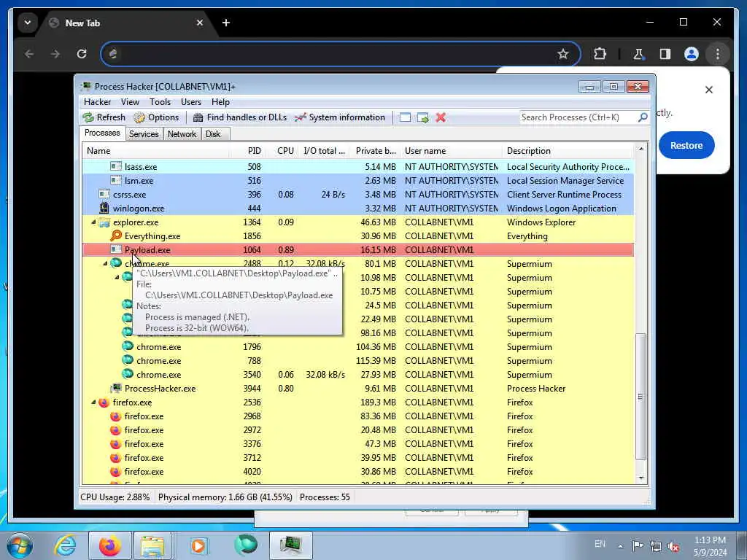Viewport: 747px width, 560px height.
Task: Click the search magnifier icon in Process Hacker
Action: 643,117
